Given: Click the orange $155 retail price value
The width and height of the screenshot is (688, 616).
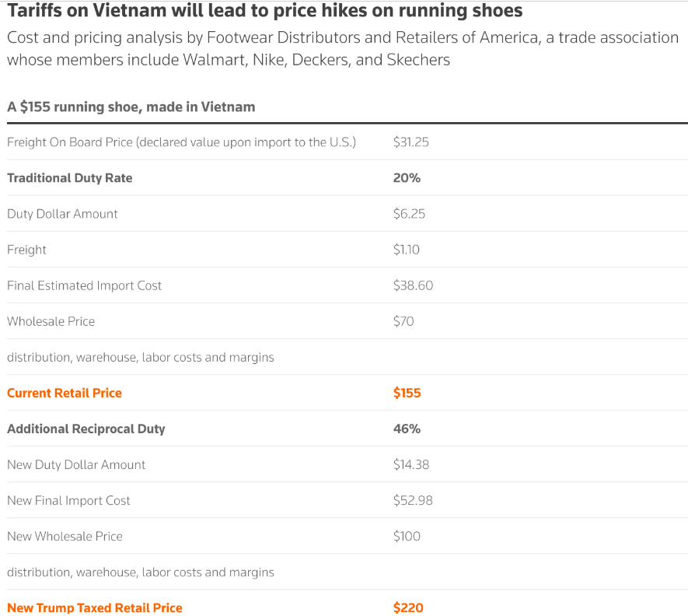Looking at the screenshot, I should coord(407,393).
